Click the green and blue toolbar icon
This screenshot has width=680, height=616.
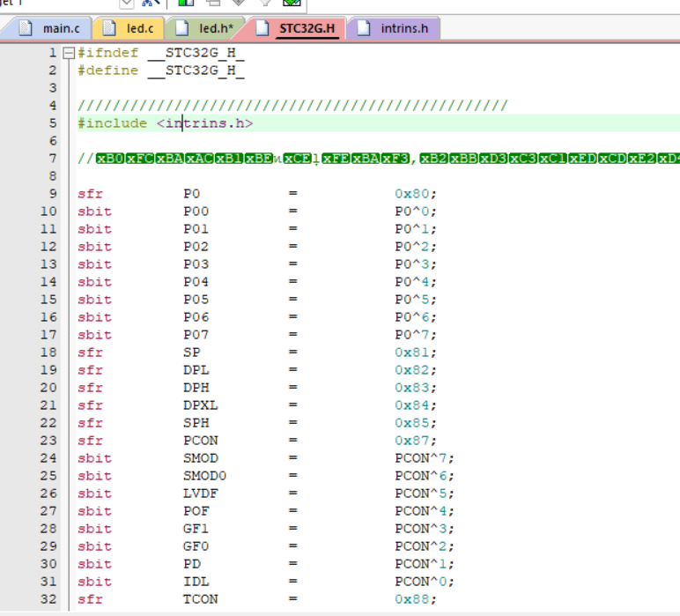pyautogui.click(x=186, y=4)
